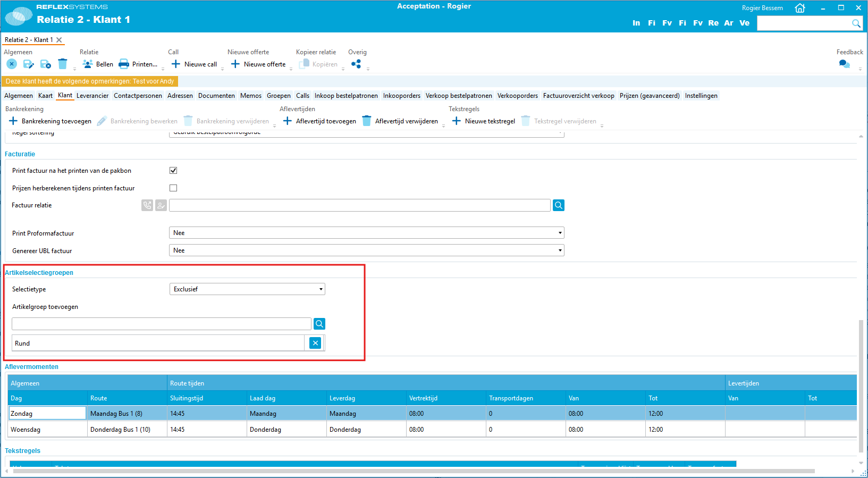The width and height of the screenshot is (868, 478).
Task: Click the Overig share icon
Action: coord(356,64)
